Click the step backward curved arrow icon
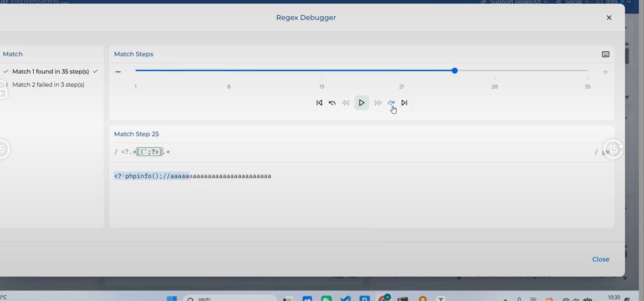The image size is (644, 301). [332, 103]
